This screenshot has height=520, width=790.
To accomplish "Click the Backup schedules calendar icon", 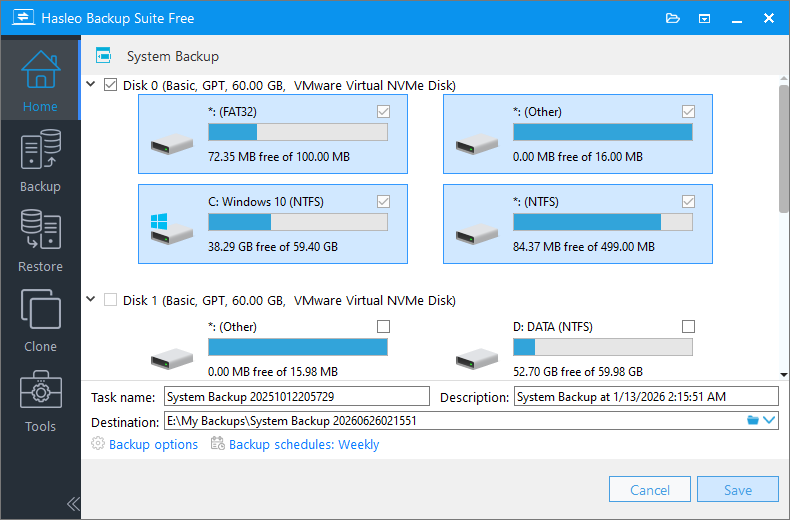I will [218, 443].
